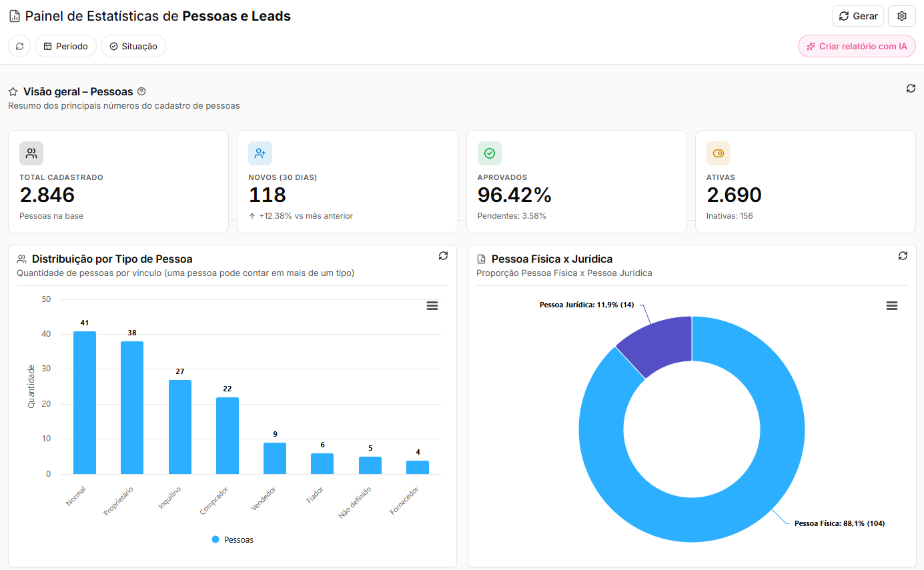Image resolution: width=924 pixels, height=570 pixels.
Task: Click the 118 novos value
Action: (x=268, y=195)
